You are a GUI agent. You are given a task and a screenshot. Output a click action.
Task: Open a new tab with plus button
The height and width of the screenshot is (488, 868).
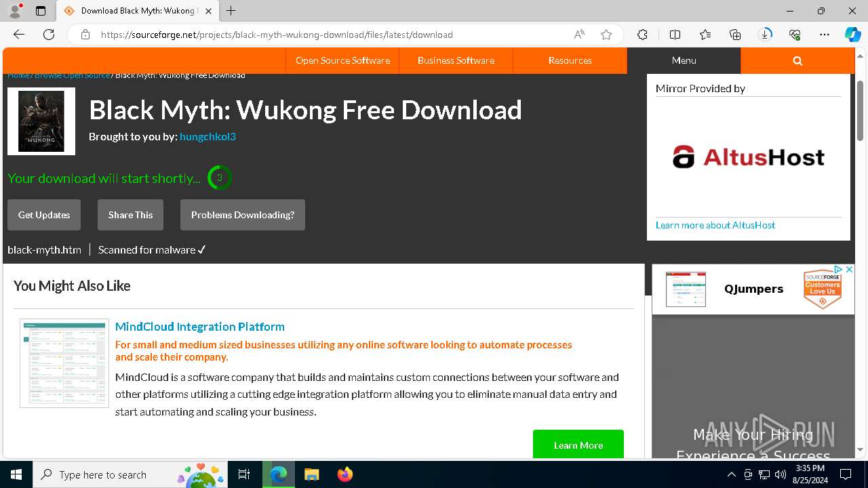[x=231, y=11]
